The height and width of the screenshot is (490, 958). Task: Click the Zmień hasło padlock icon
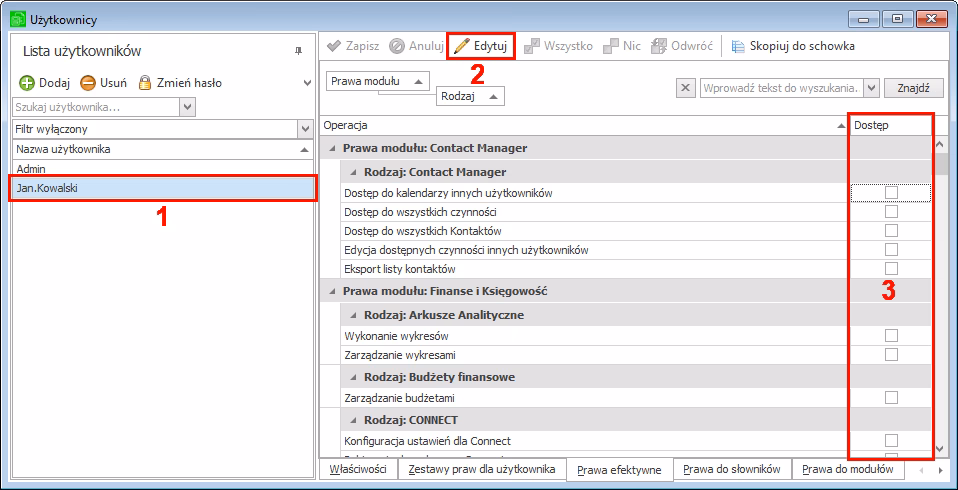pyautogui.click(x=145, y=83)
